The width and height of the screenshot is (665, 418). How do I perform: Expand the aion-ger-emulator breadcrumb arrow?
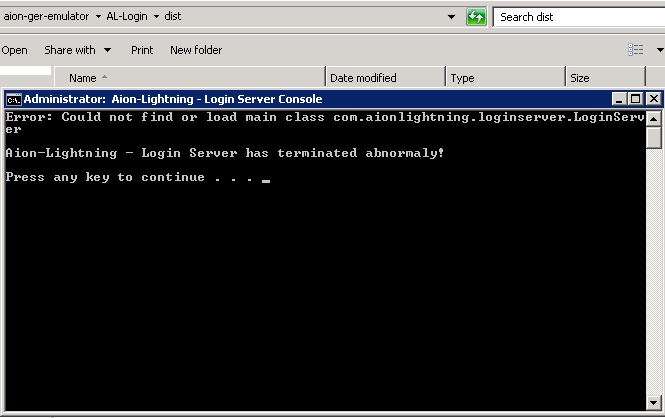(x=98, y=17)
